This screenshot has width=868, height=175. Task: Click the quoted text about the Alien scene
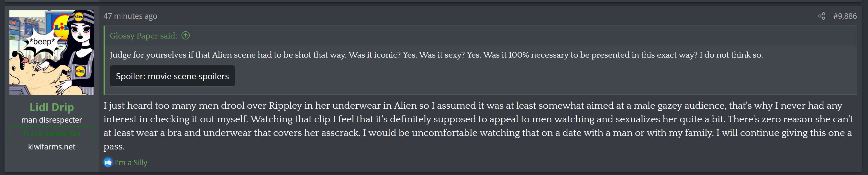436,55
